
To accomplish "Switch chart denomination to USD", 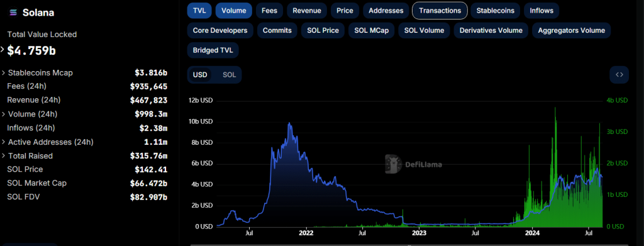I will pos(200,75).
